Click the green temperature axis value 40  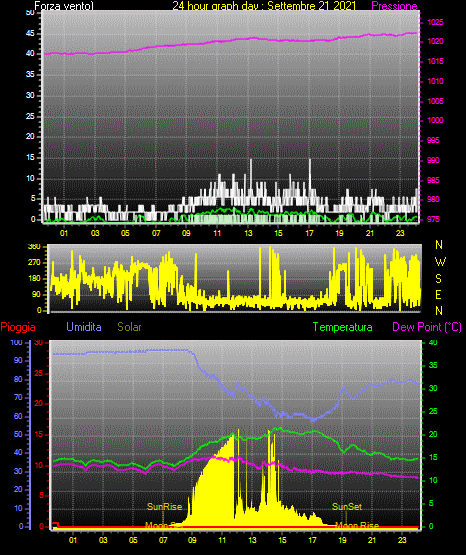tap(433, 343)
